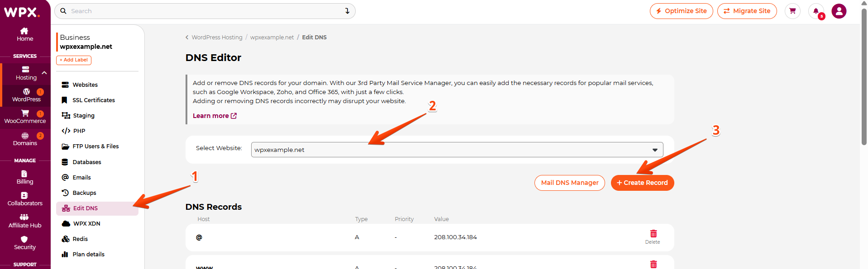Open the shopping cart icon

coord(792,11)
